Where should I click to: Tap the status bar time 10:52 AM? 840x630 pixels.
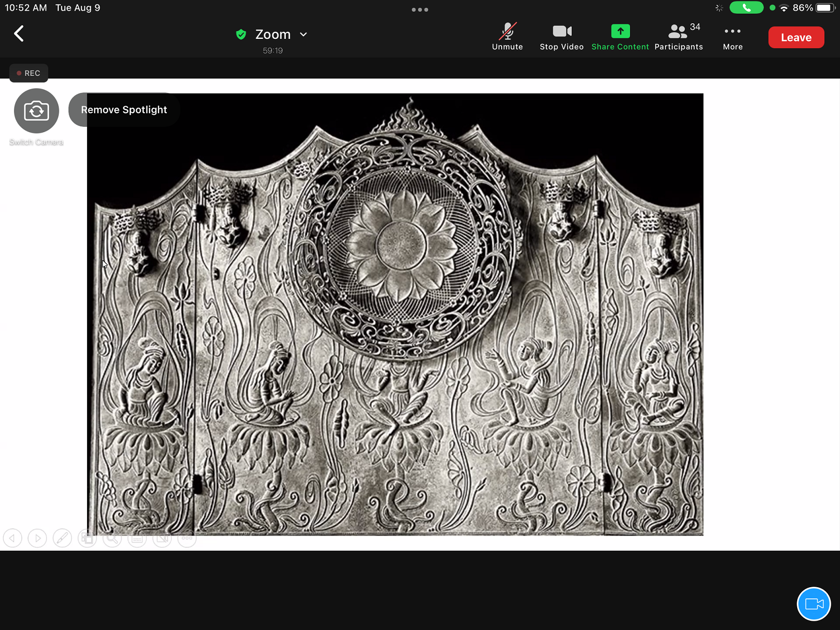[x=26, y=8]
